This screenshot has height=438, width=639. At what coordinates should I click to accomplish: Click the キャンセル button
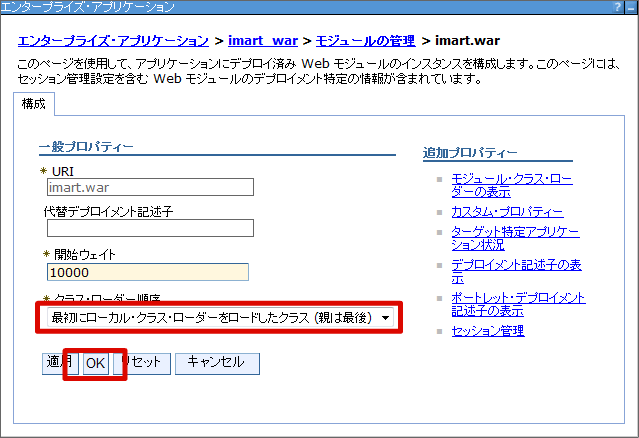[x=217, y=363]
